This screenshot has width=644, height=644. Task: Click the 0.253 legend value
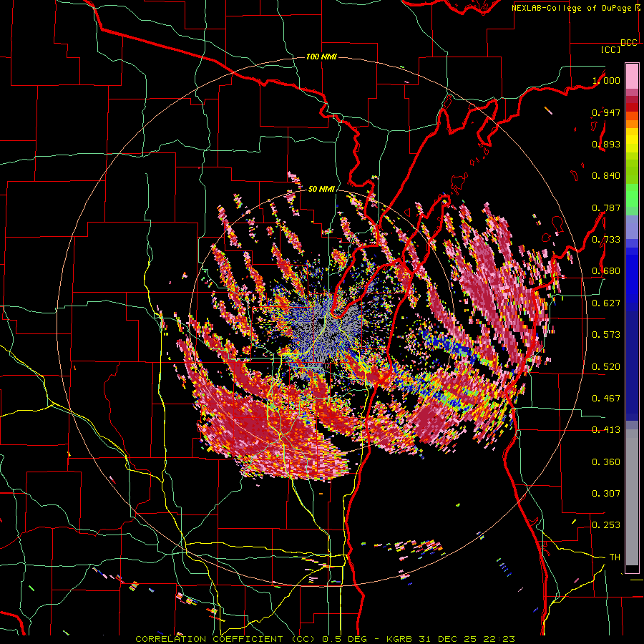click(606, 525)
